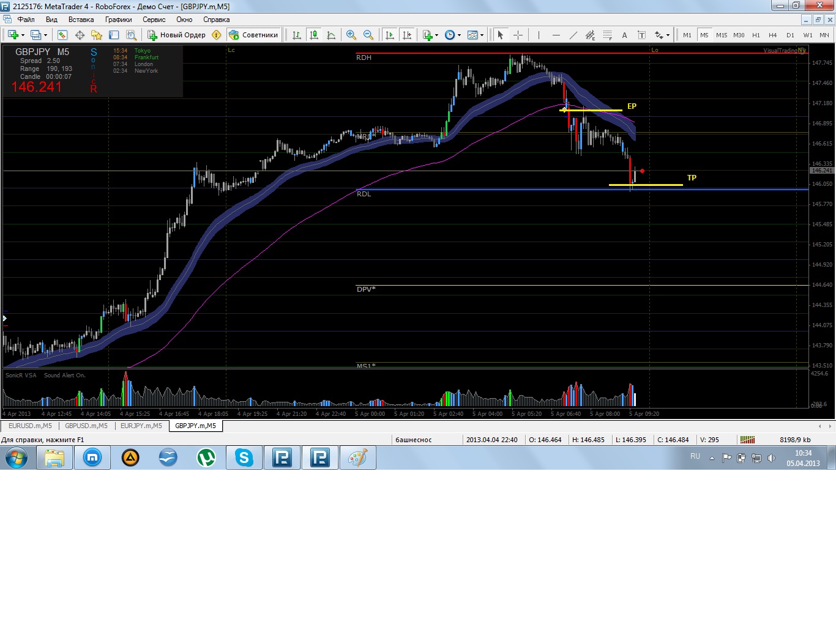Image resolution: width=836 pixels, height=644 pixels.
Task: Click the volume speaker icon in the tray
Action: (771, 457)
